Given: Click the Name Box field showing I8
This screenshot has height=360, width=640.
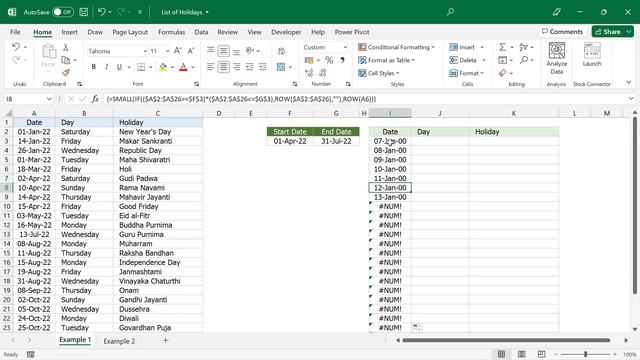Looking at the screenshot, I should [x=25, y=99].
